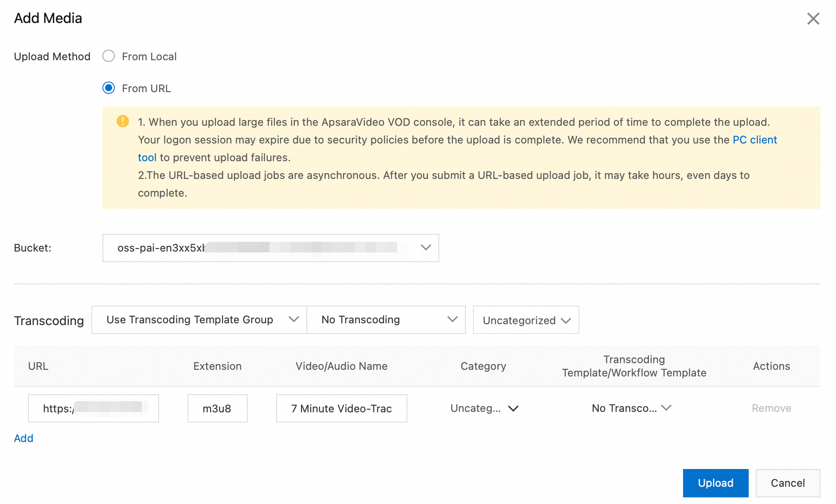This screenshot has height=504, width=836.
Task: Select the From URL radio button
Action: click(x=109, y=88)
